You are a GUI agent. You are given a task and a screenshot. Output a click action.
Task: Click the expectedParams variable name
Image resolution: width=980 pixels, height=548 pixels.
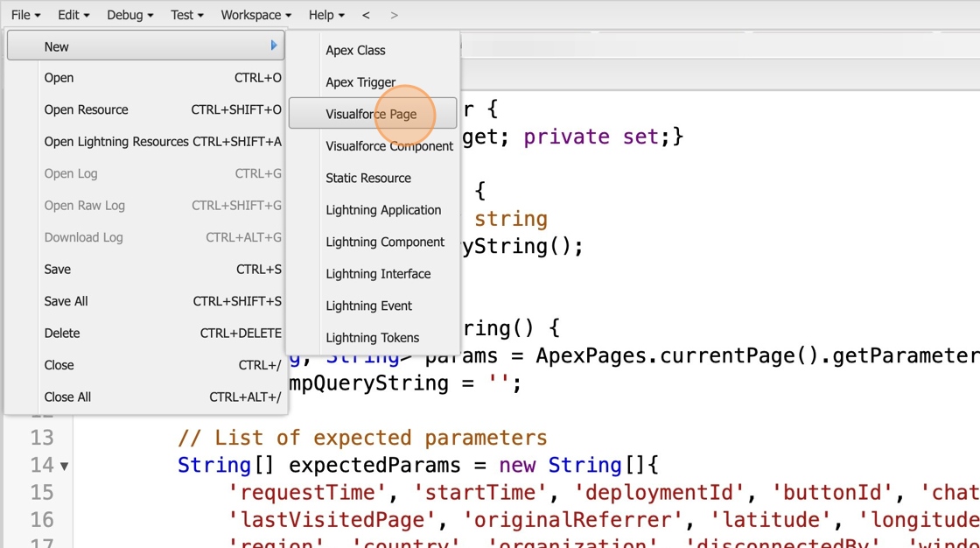click(x=374, y=465)
